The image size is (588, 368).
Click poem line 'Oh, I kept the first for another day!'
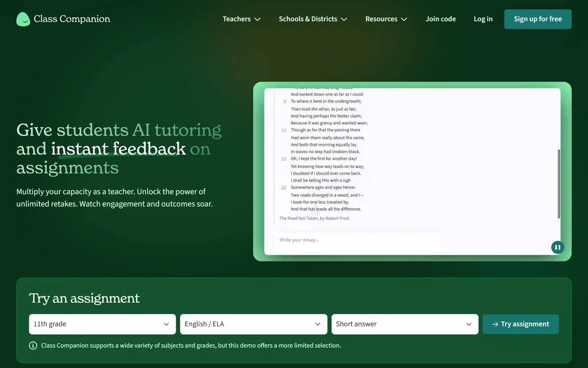click(324, 159)
